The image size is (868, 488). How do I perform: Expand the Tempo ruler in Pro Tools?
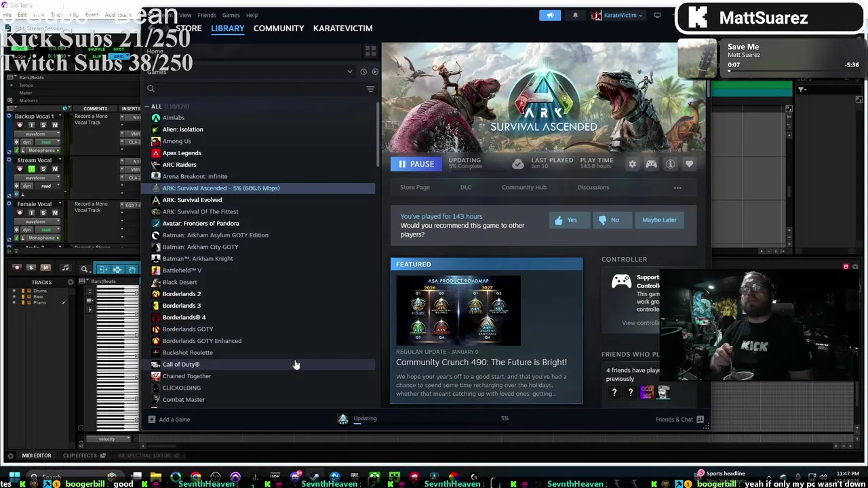12,85
